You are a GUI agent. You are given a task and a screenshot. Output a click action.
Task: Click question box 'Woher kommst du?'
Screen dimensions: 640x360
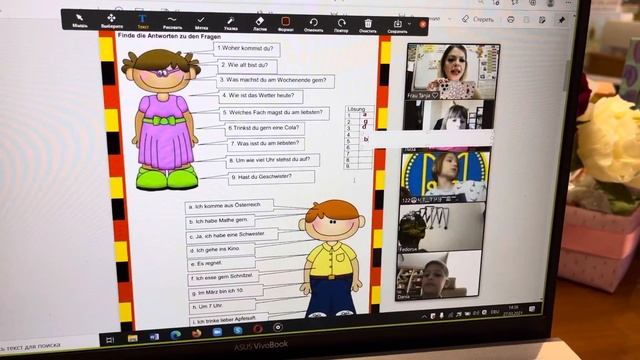247,49
